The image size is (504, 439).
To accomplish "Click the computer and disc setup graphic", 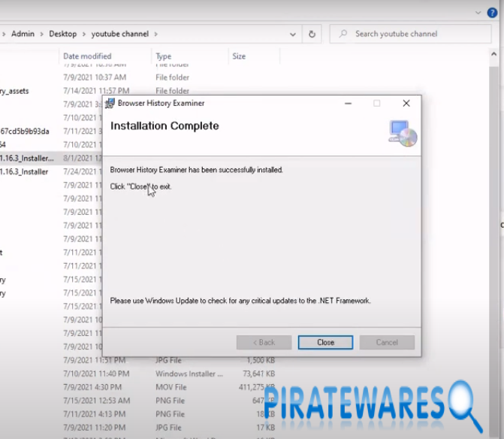I will 403,132.
